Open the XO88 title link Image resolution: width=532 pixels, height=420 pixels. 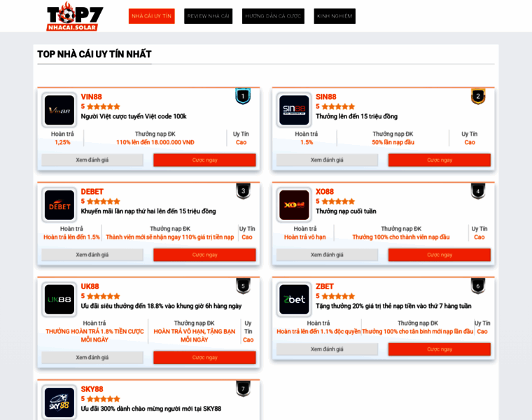(x=325, y=192)
